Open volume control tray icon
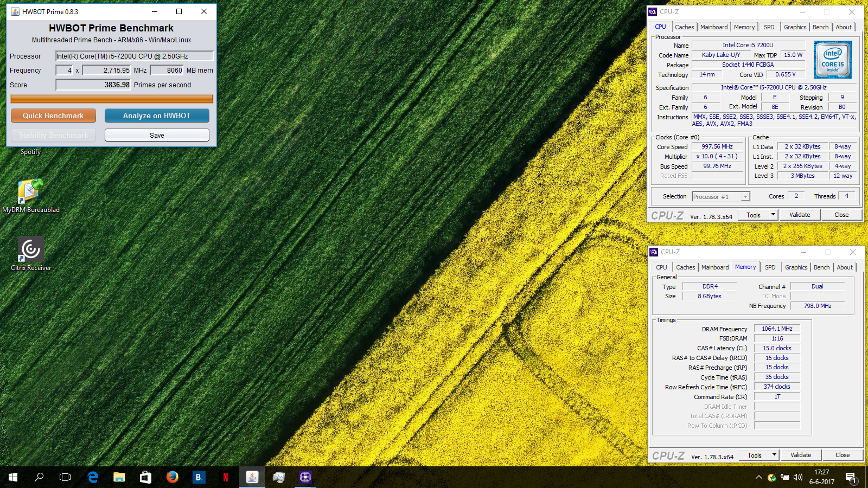The height and width of the screenshot is (488, 868). (798, 477)
